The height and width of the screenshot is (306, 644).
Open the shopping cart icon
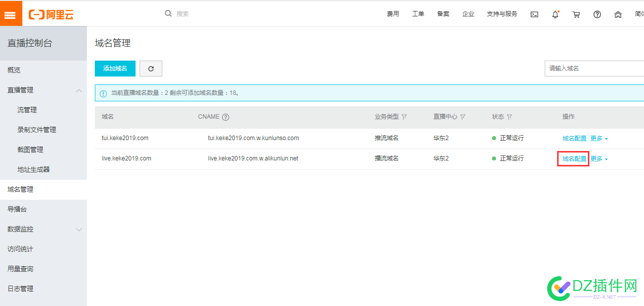coord(576,14)
